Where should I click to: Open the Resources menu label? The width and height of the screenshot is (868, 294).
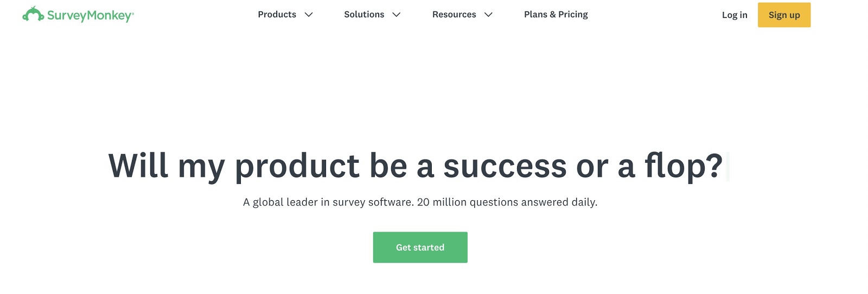[x=454, y=15]
